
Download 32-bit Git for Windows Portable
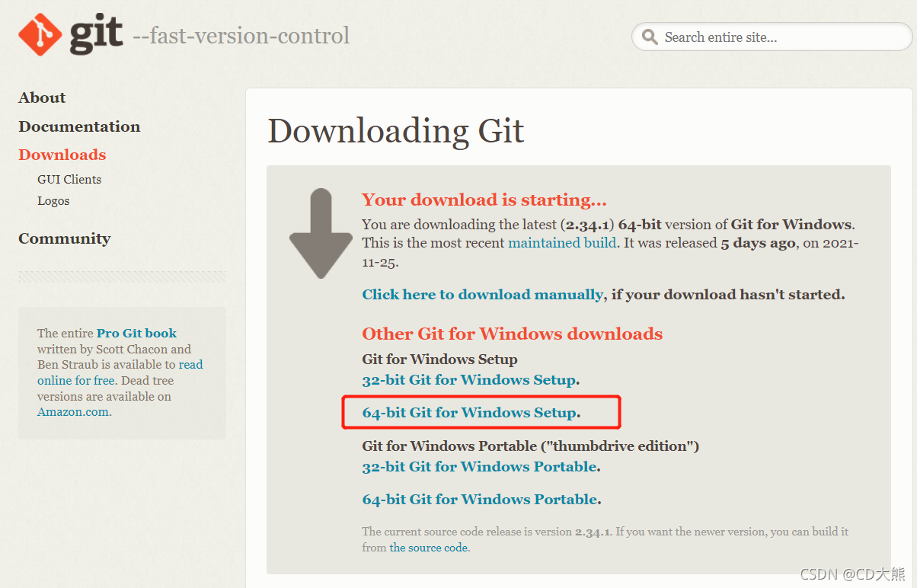click(480, 466)
